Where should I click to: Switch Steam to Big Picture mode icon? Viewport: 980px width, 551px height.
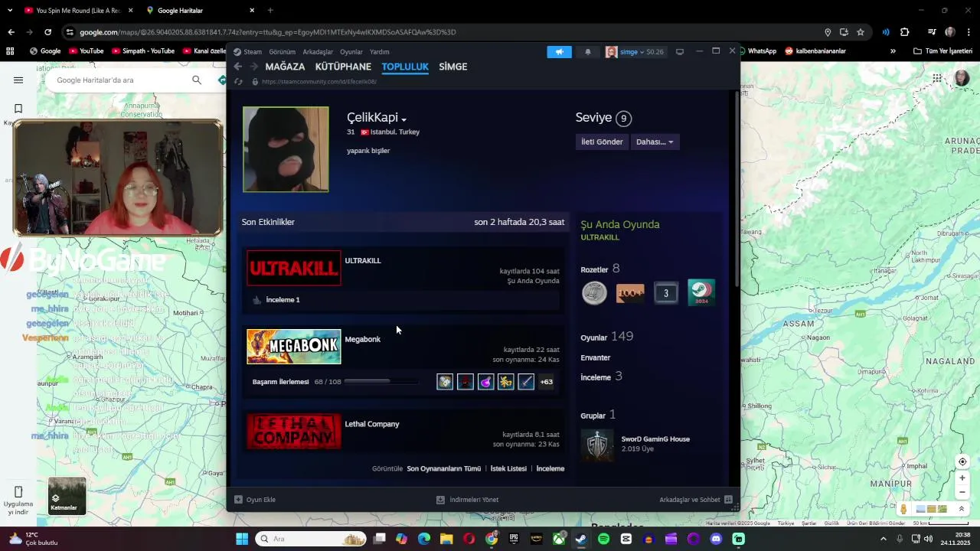(x=679, y=52)
